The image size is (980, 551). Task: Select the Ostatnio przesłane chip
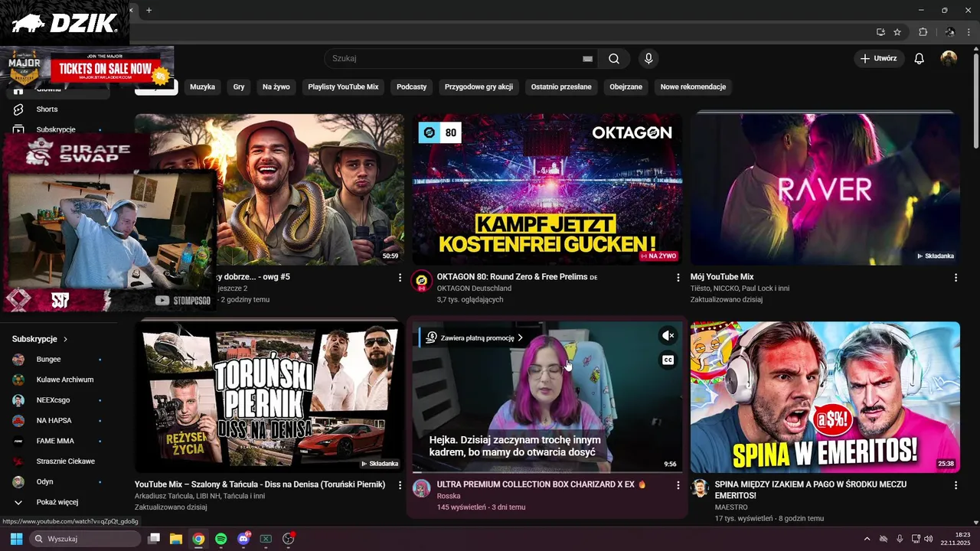pos(561,87)
